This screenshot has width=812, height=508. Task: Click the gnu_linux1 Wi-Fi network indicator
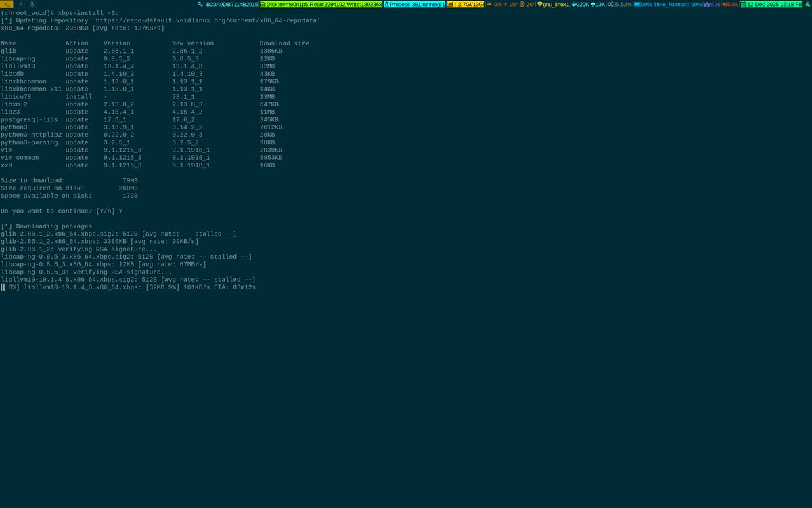(553, 4)
